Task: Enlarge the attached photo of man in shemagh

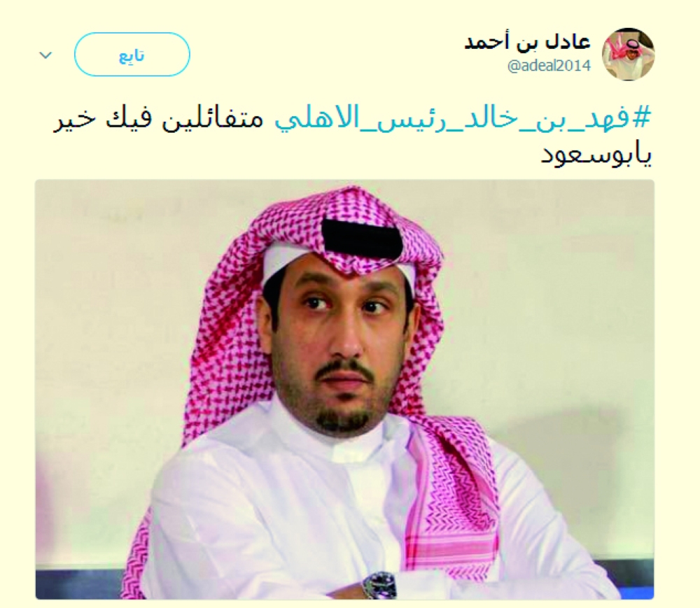Action: pyautogui.click(x=344, y=389)
